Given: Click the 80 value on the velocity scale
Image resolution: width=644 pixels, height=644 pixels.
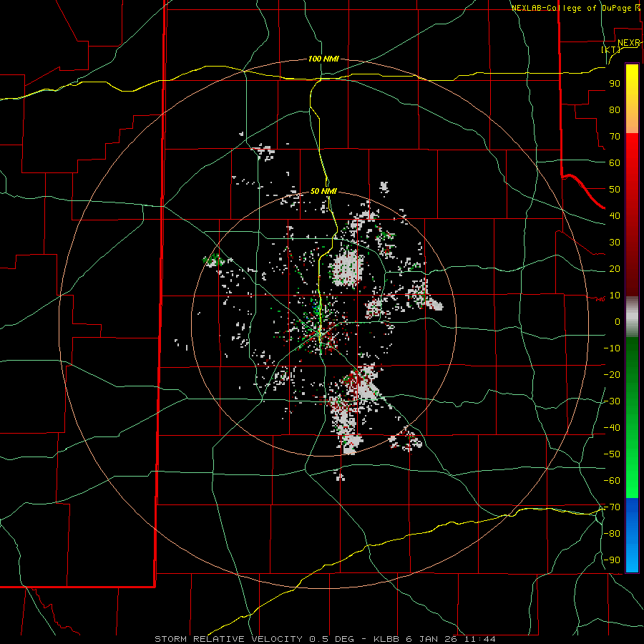Looking at the screenshot, I should (x=615, y=110).
